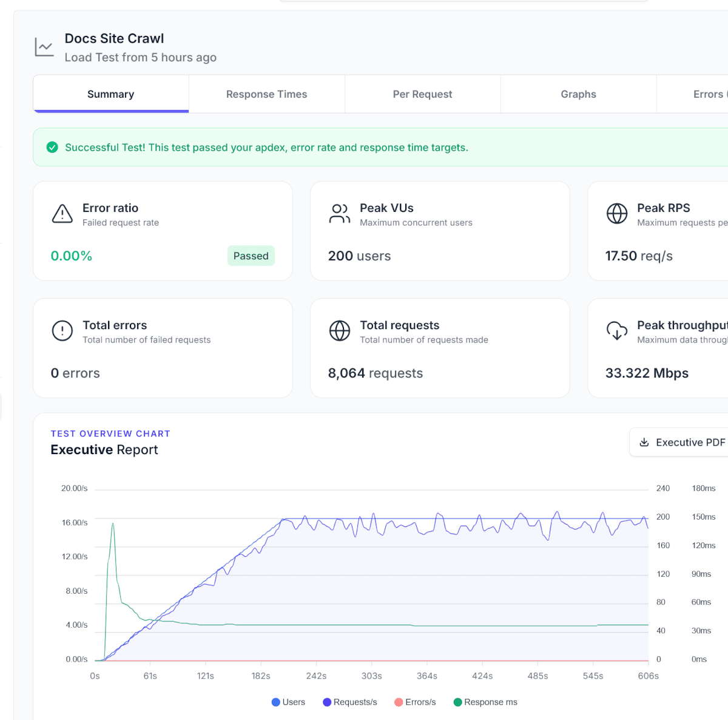Click the Peak throughput download-cloud icon

pyautogui.click(x=617, y=331)
